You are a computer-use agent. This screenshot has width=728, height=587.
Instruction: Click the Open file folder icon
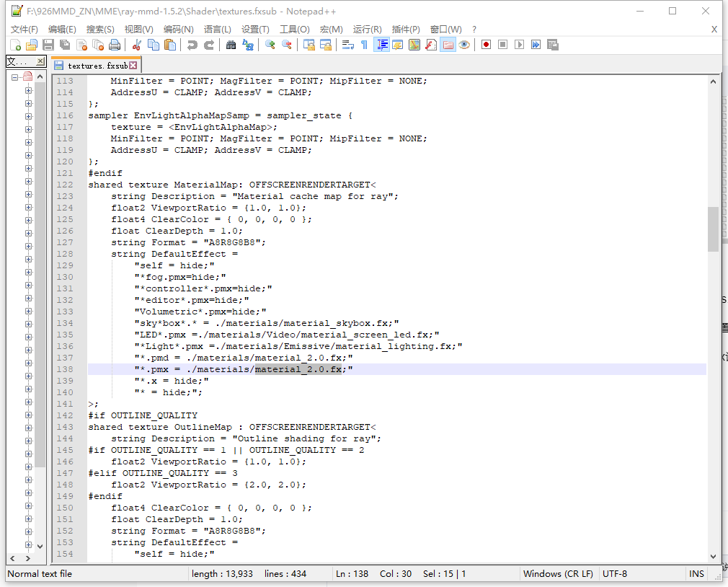coord(32,45)
